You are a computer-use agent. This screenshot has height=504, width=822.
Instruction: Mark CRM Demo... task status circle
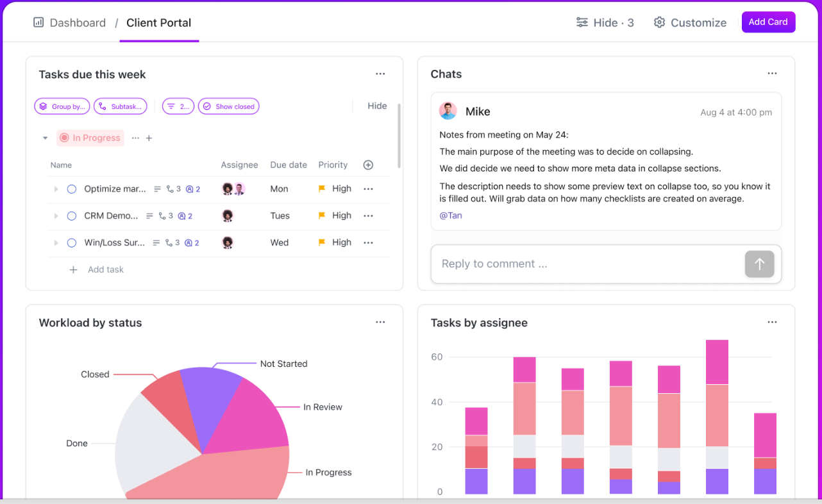[x=72, y=216]
